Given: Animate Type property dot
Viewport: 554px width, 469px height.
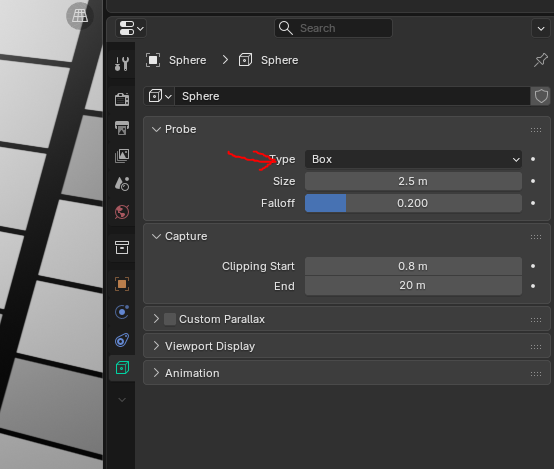Looking at the screenshot, I should pos(533,159).
